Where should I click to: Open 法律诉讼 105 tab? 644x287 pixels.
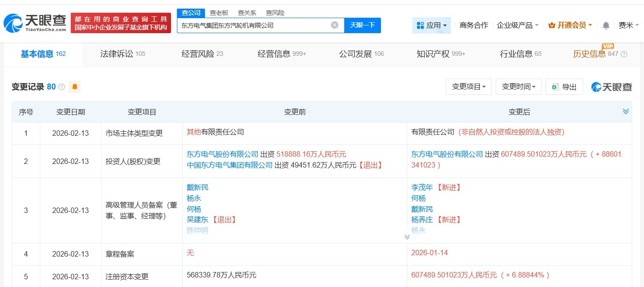[x=122, y=54]
